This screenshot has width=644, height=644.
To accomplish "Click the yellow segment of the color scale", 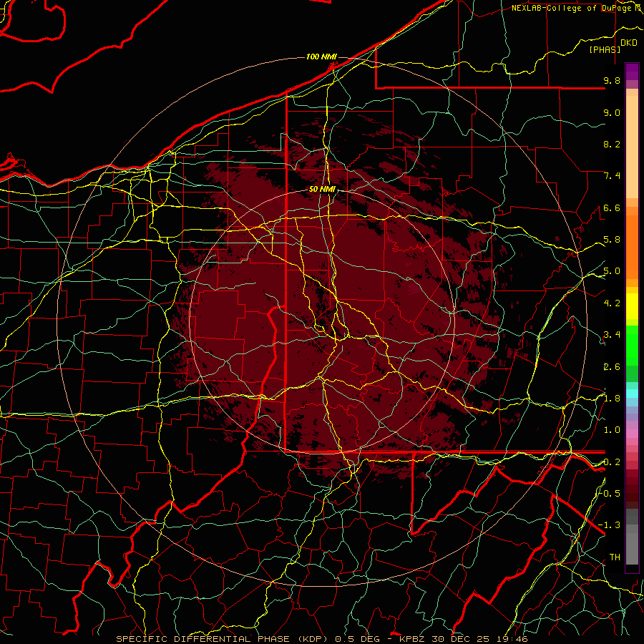I will (x=632, y=306).
